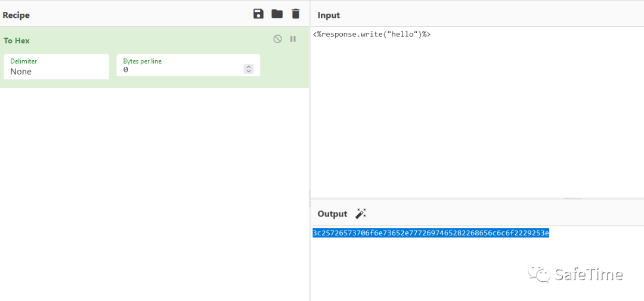
Task: Click into the Input text area
Action: click(x=477, y=113)
